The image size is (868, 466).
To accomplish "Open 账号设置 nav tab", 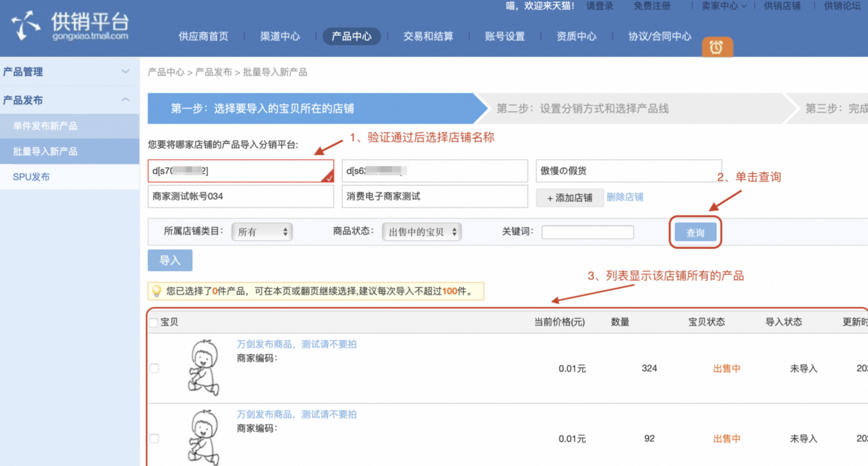I will pos(505,36).
